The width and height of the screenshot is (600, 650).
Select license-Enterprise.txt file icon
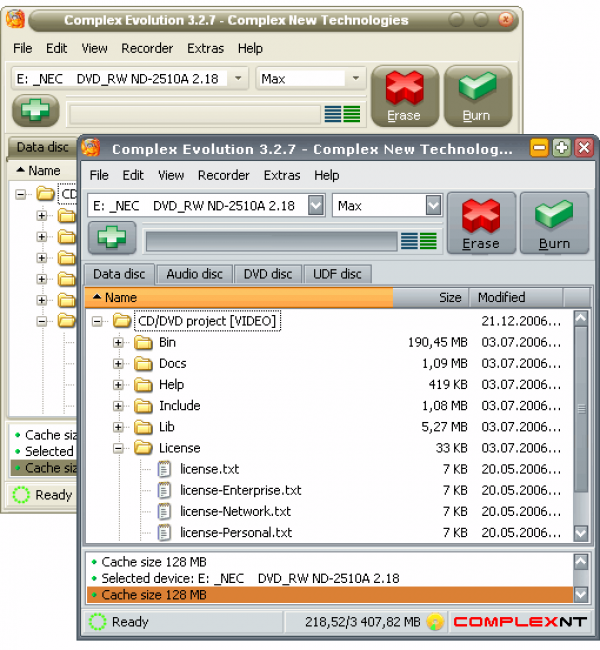pos(164,490)
